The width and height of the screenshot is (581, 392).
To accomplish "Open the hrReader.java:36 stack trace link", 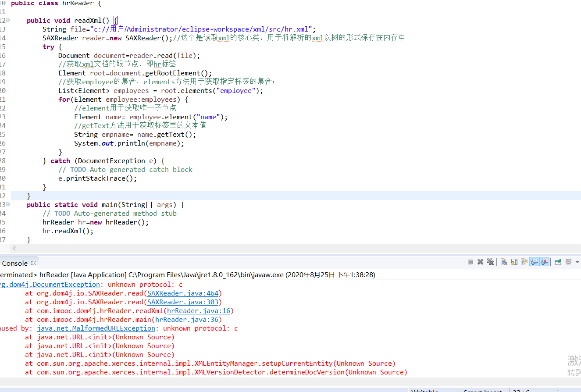I will pyautogui.click(x=187, y=319).
